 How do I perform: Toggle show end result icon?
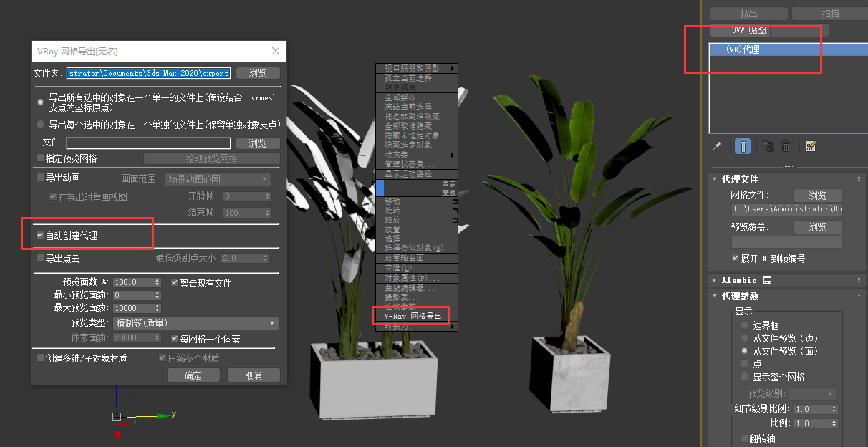point(744,146)
